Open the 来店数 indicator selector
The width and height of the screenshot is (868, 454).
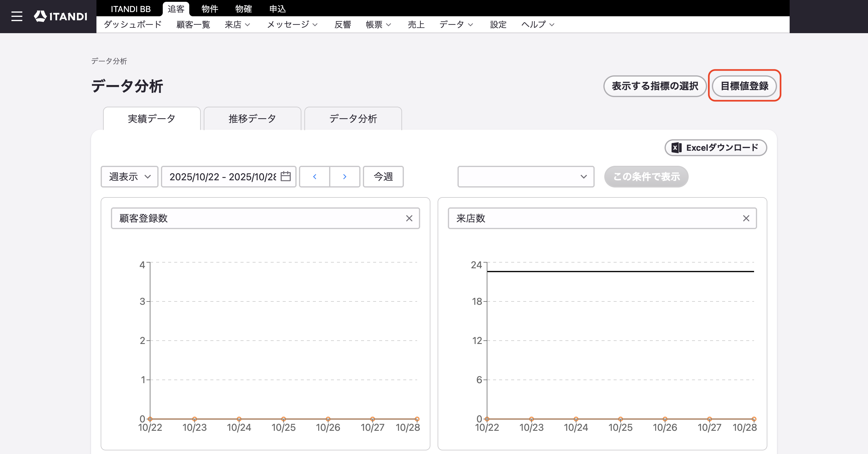click(602, 218)
